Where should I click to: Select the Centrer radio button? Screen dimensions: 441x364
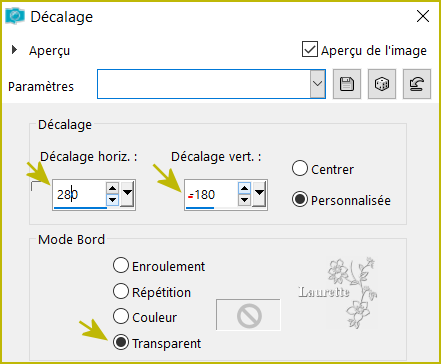click(x=300, y=168)
